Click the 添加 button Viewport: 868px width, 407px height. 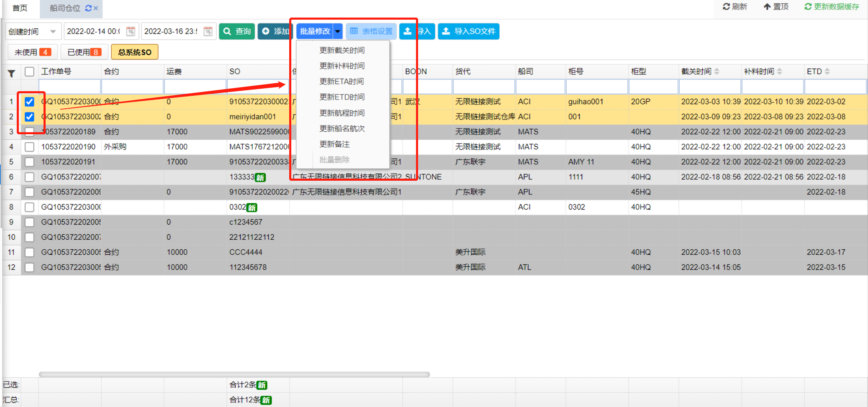click(x=275, y=31)
